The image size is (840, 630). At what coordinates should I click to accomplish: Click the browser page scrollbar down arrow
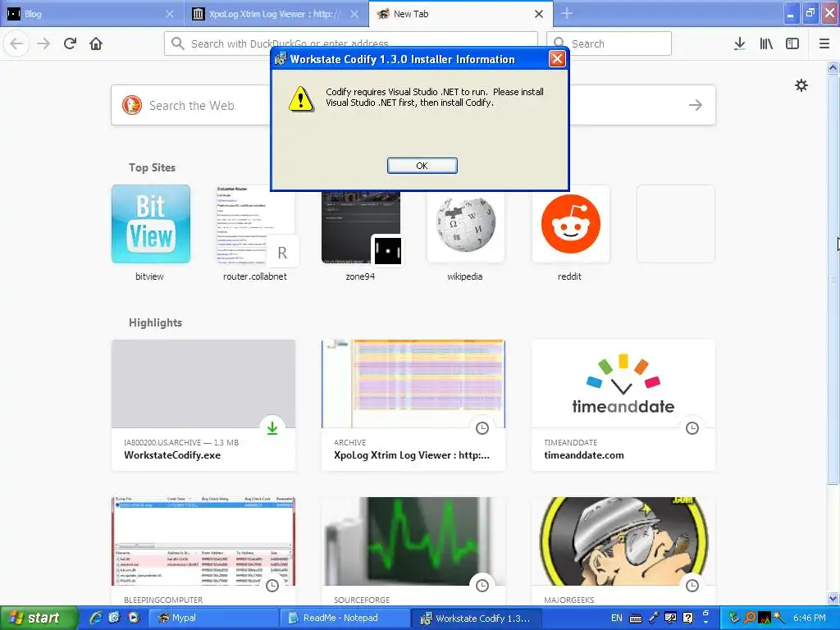(833, 598)
